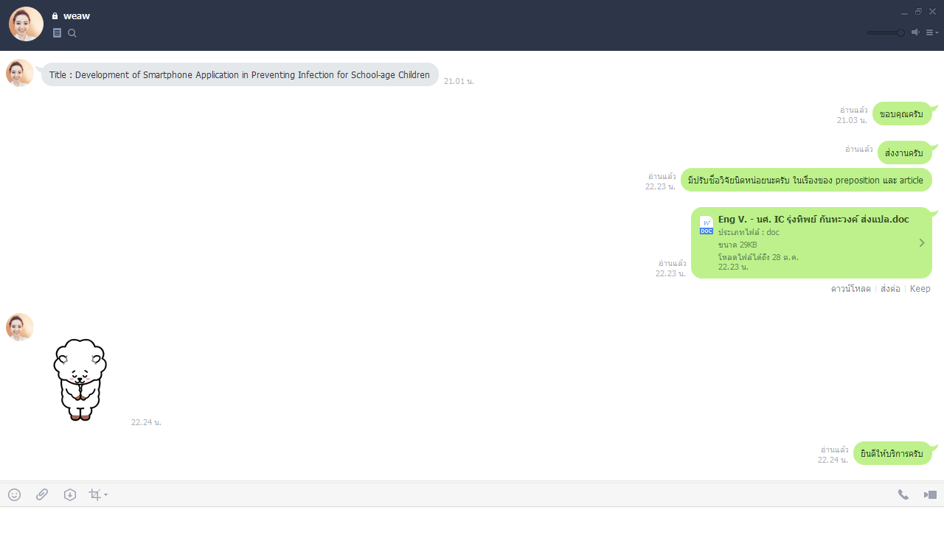
Task: Open weaw's profile picture in header
Action: (x=26, y=24)
